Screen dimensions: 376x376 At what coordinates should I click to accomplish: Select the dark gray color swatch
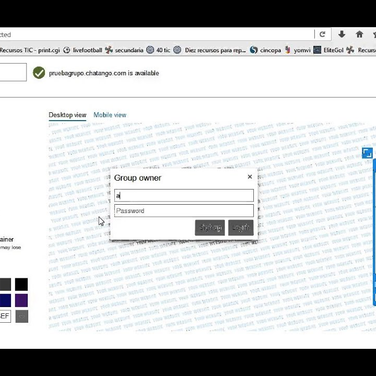[x=5, y=284]
